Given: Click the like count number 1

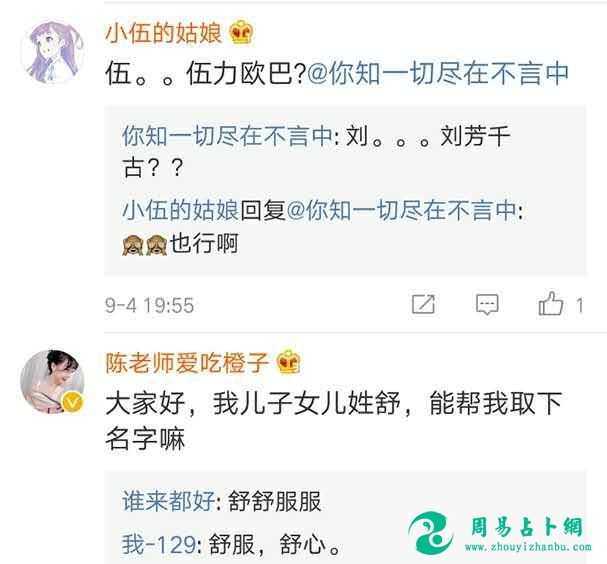Looking at the screenshot, I should pyautogui.click(x=580, y=305).
